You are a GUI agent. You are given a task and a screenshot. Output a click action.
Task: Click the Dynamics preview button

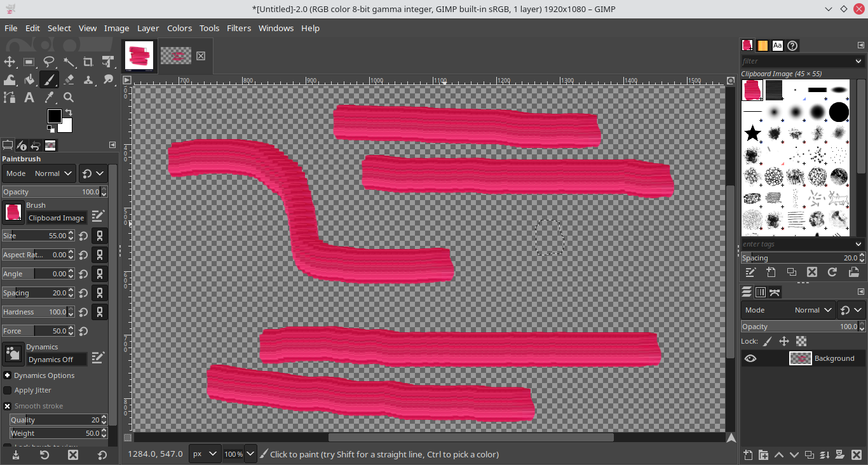13,354
